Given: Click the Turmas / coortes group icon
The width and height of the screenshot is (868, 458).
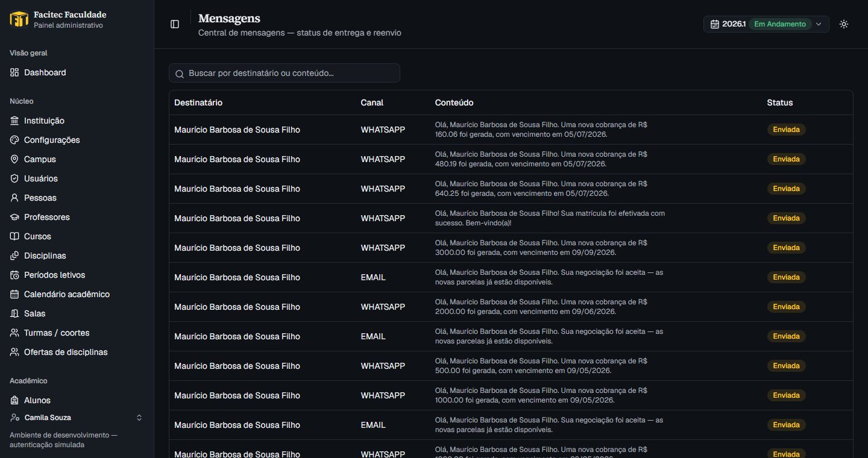Looking at the screenshot, I should pos(14,333).
